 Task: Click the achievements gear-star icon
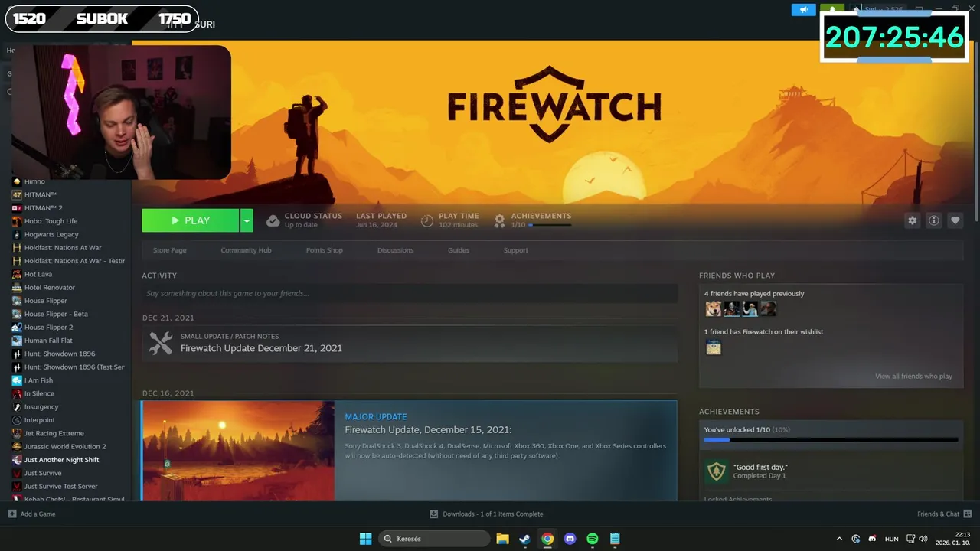499,220
